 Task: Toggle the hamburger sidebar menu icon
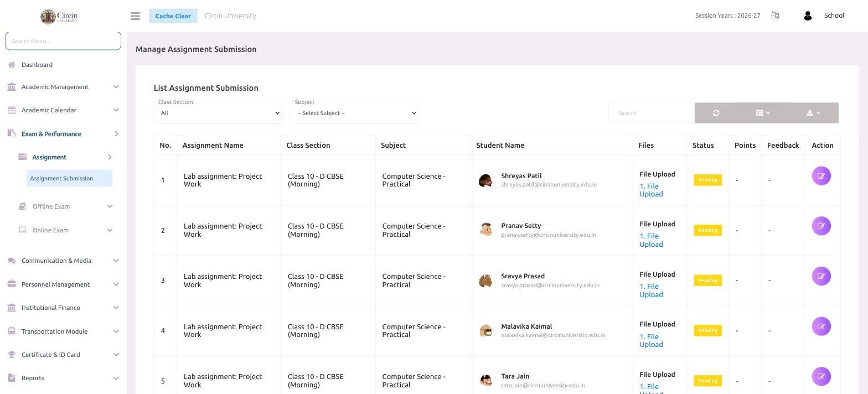coord(135,16)
